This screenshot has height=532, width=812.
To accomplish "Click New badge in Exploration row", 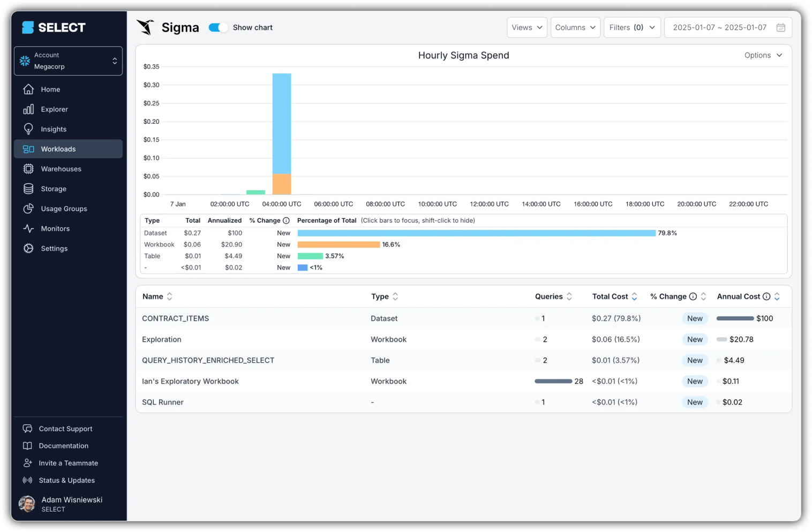I will 695,339.
